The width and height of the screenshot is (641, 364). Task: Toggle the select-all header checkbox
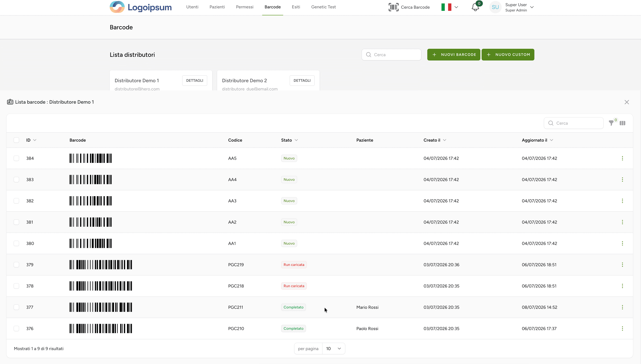(16, 140)
